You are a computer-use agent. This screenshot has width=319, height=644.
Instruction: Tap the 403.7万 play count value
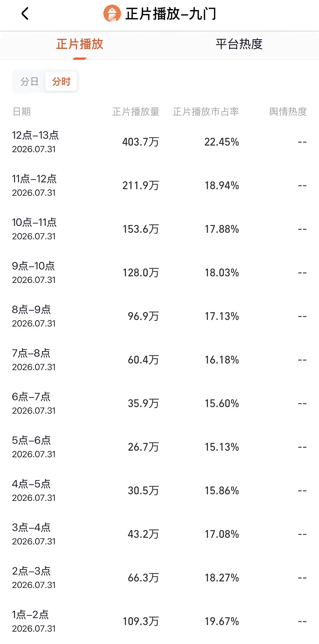pyautogui.click(x=141, y=142)
